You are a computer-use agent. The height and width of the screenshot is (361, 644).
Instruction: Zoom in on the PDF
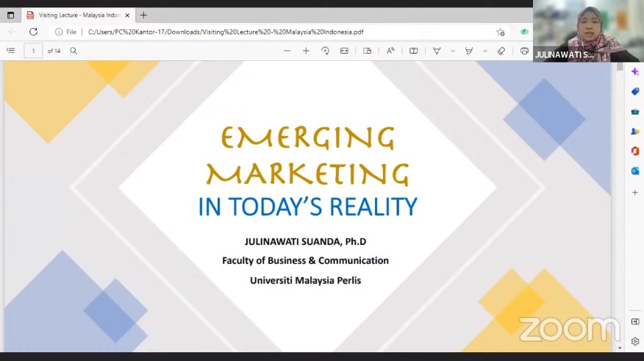(306, 51)
